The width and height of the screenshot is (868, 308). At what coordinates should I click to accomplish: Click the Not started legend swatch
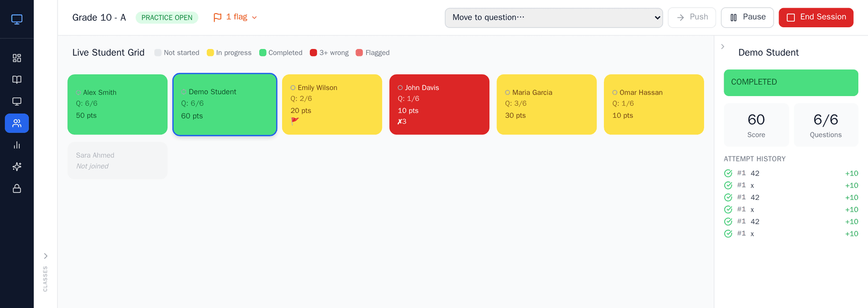[158, 53]
